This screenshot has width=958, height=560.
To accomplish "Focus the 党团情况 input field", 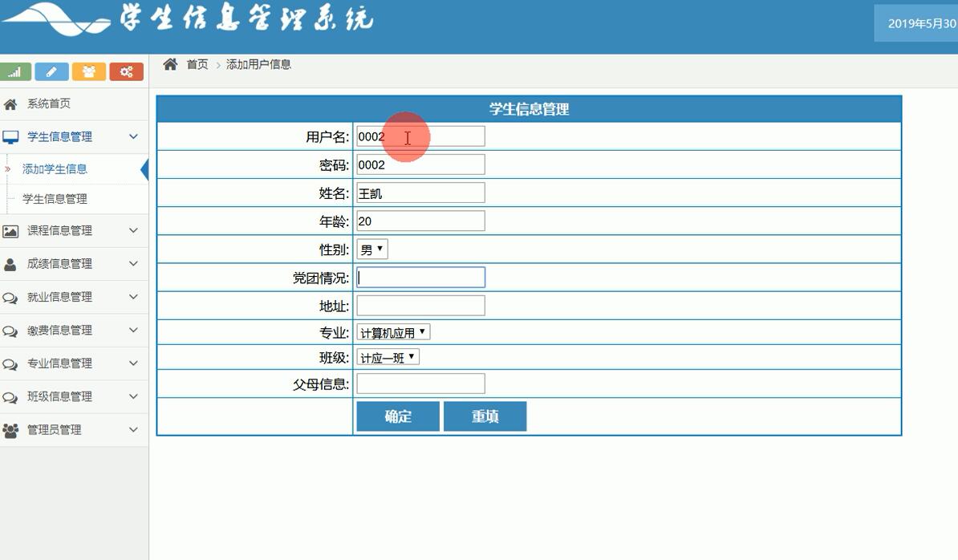I will (x=421, y=278).
